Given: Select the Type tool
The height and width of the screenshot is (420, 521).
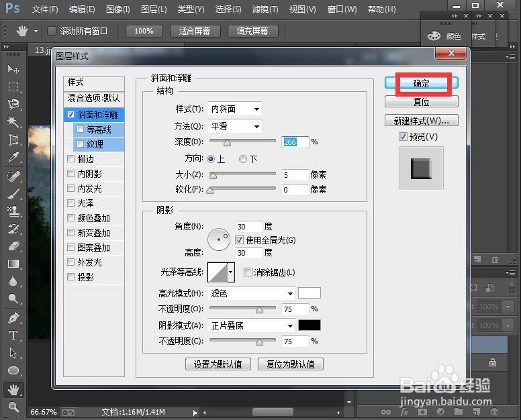Looking at the screenshot, I should coord(13,335).
